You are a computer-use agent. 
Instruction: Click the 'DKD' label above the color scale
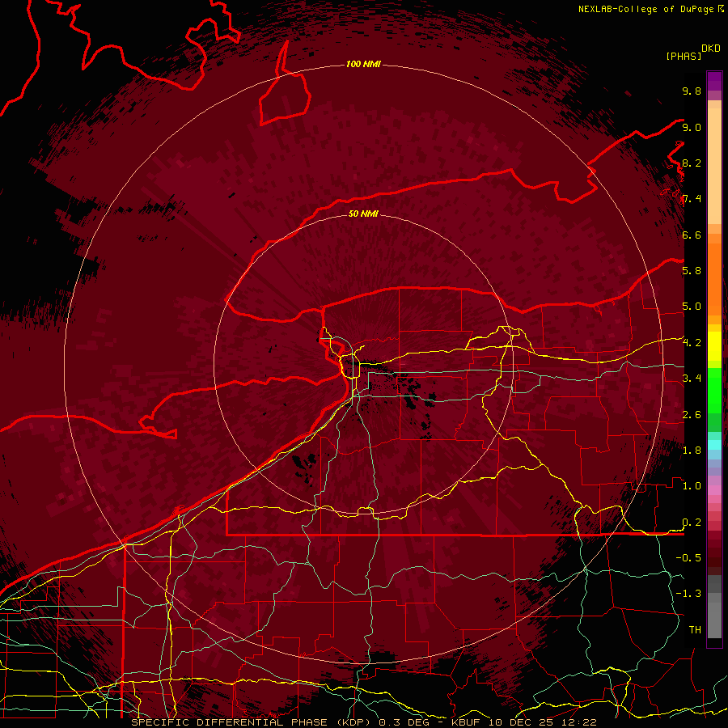click(711, 49)
